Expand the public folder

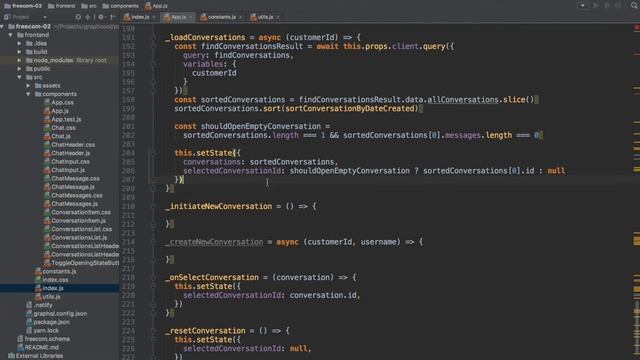point(19,69)
